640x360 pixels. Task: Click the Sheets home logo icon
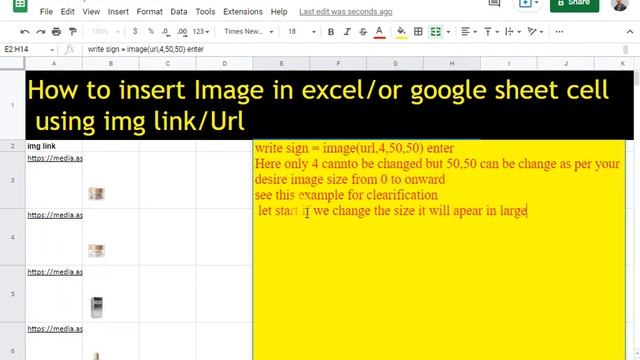coord(20,5)
